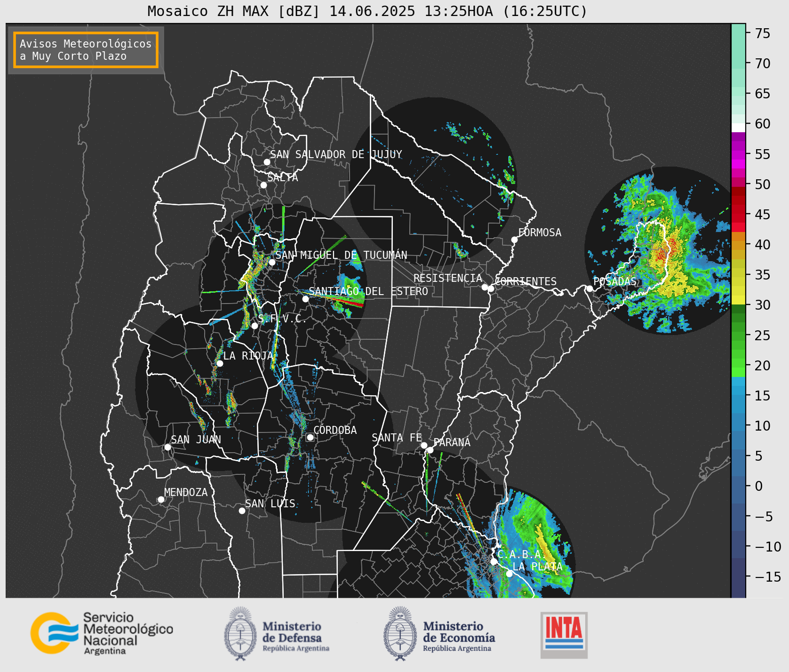
Task: Select the Resistencia city marker
Action: coord(485,287)
